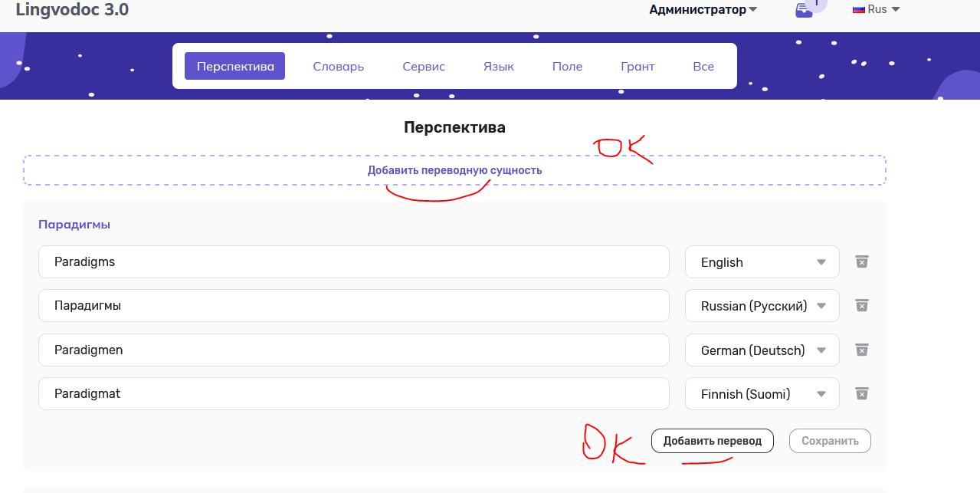Click inside the Paradigms text field
The image size is (980, 493).
pyautogui.click(x=352, y=261)
